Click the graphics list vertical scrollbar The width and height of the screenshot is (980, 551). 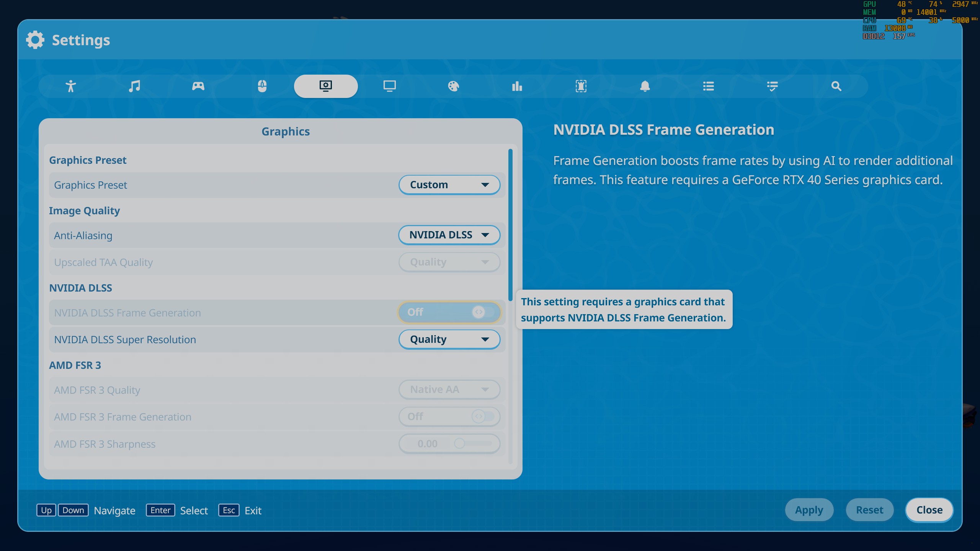tap(510, 225)
